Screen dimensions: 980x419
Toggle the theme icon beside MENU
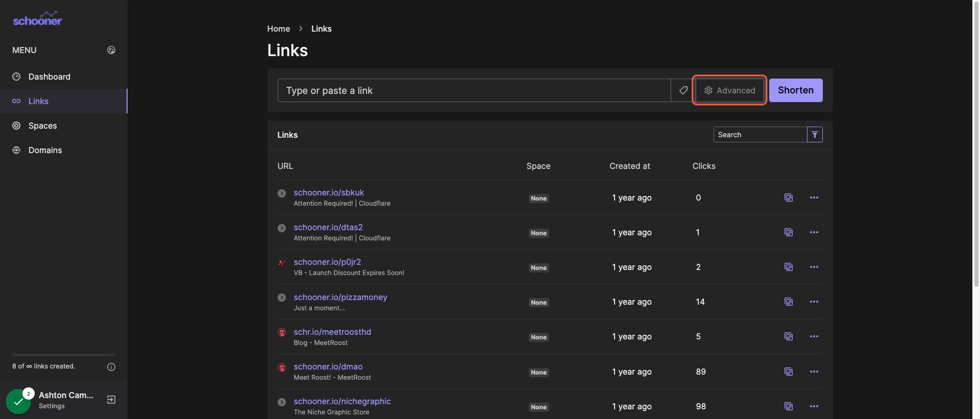click(x=111, y=50)
